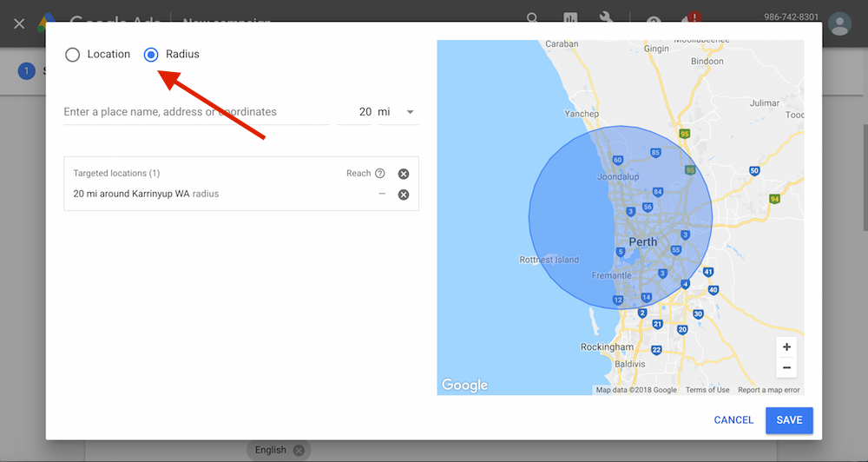Viewport: 868px width, 462px height.
Task: Open Terms of Use map link
Action: [x=707, y=390]
